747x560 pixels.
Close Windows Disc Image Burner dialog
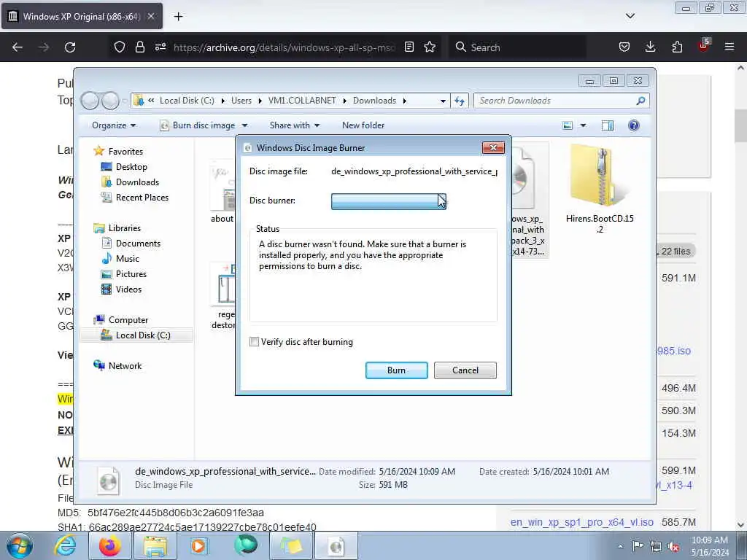click(493, 147)
